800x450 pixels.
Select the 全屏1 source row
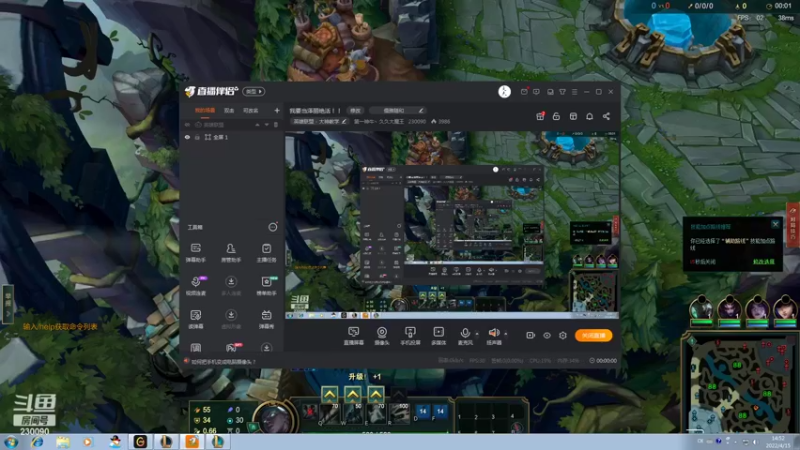231,137
